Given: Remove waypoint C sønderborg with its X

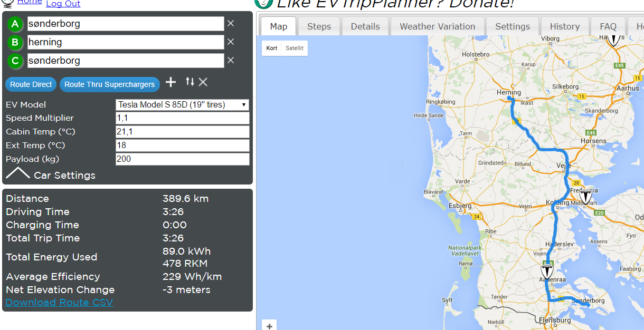Looking at the screenshot, I should [x=231, y=60].
